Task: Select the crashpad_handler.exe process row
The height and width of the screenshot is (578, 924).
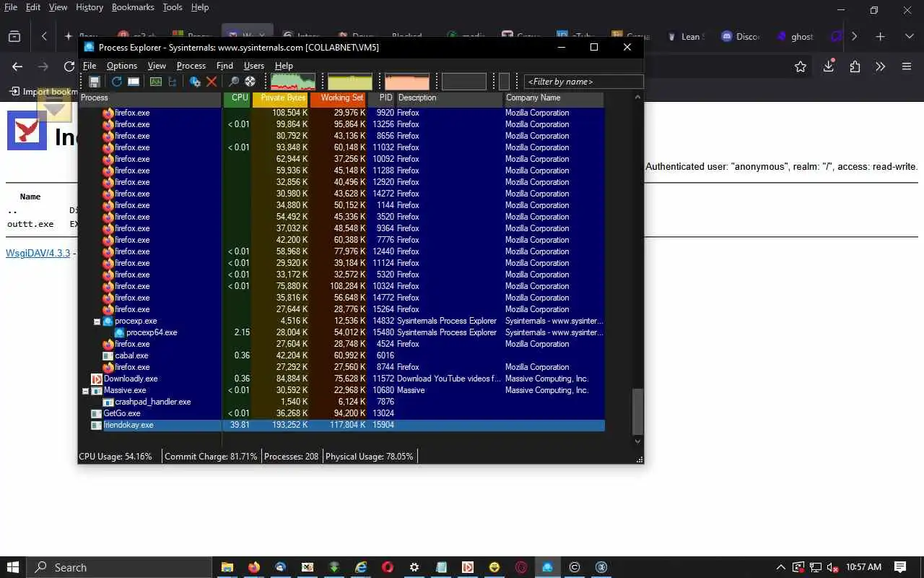Action: (341, 402)
